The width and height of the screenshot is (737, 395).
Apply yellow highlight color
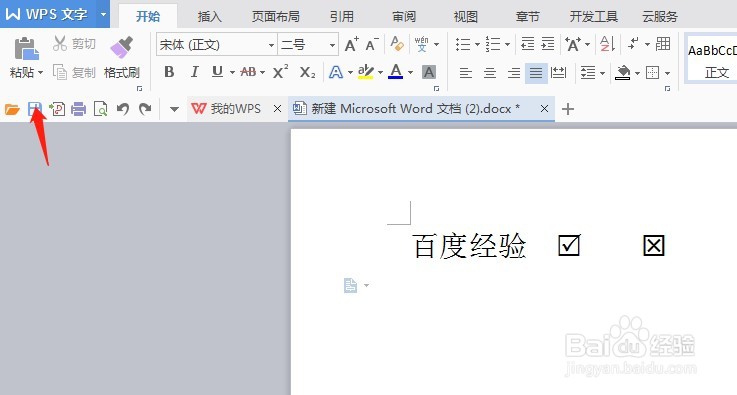click(365, 72)
